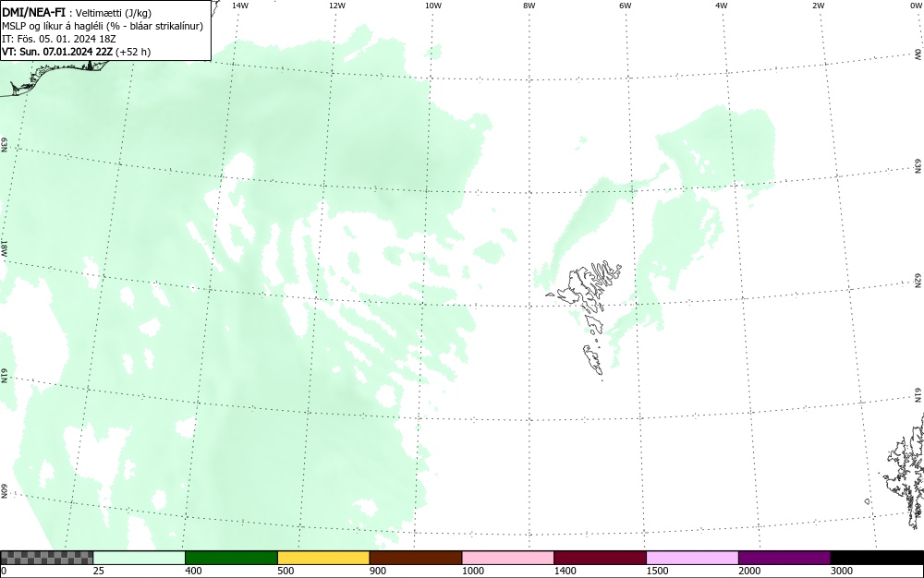Click the legend value 3000
This screenshot has height=578, width=924.
(x=842, y=571)
